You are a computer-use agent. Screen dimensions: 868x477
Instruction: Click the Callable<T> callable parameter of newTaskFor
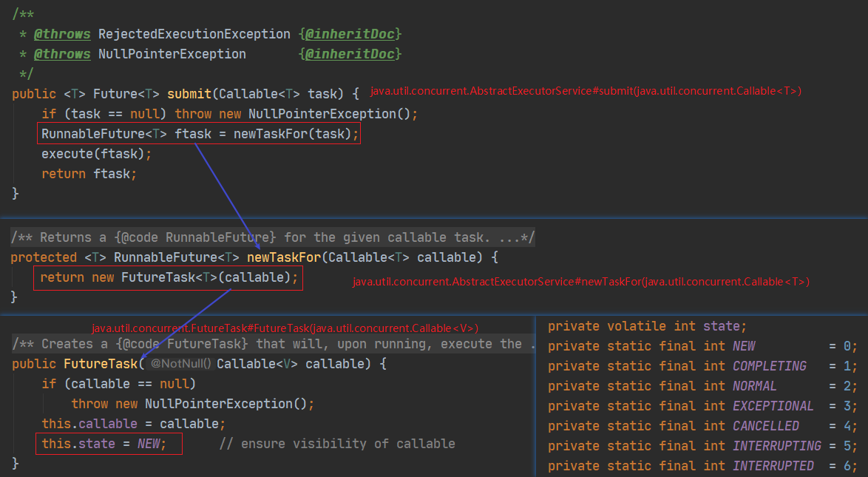point(403,257)
